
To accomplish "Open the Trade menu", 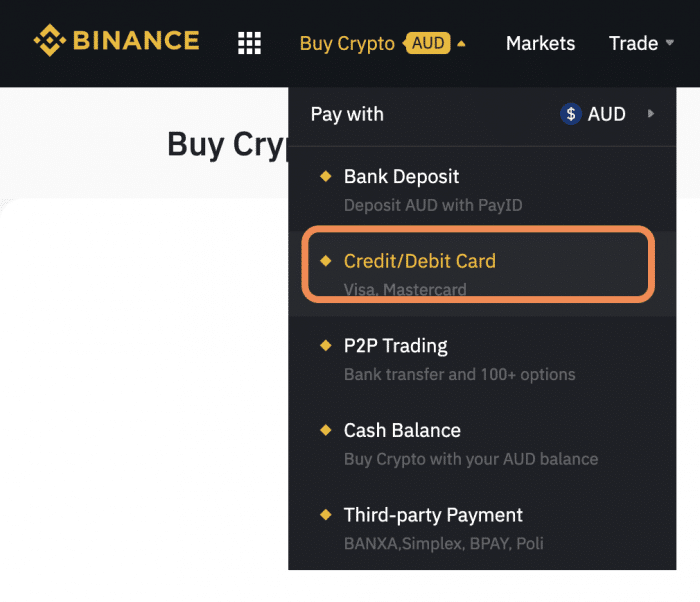I will 633,43.
